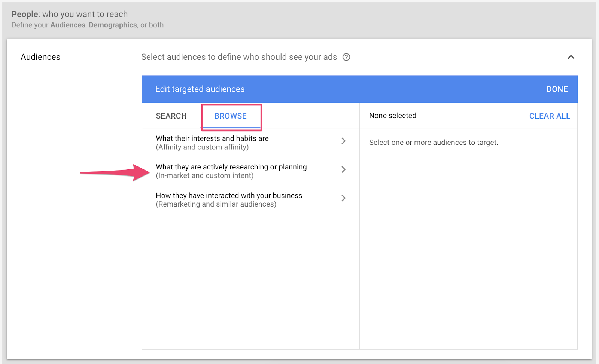This screenshot has height=364, width=599.
Task: Expand the interests and habits chevron arrow
Action: click(343, 141)
